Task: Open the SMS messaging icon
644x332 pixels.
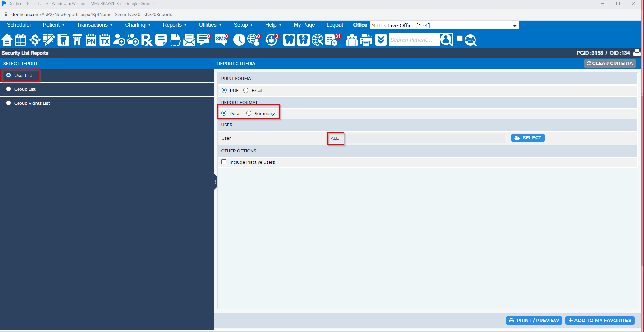Action: [x=221, y=40]
